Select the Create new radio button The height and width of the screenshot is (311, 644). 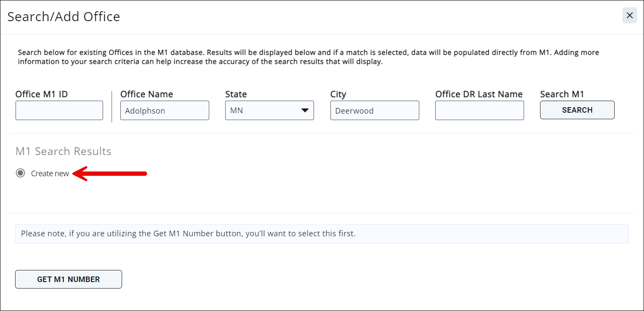(20, 173)
